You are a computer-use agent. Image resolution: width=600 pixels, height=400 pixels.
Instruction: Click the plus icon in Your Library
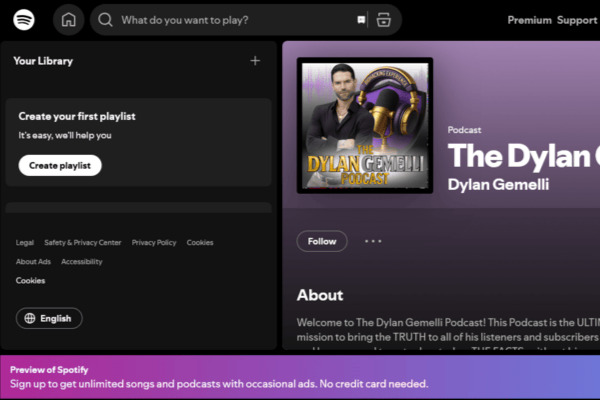[255, 60]
